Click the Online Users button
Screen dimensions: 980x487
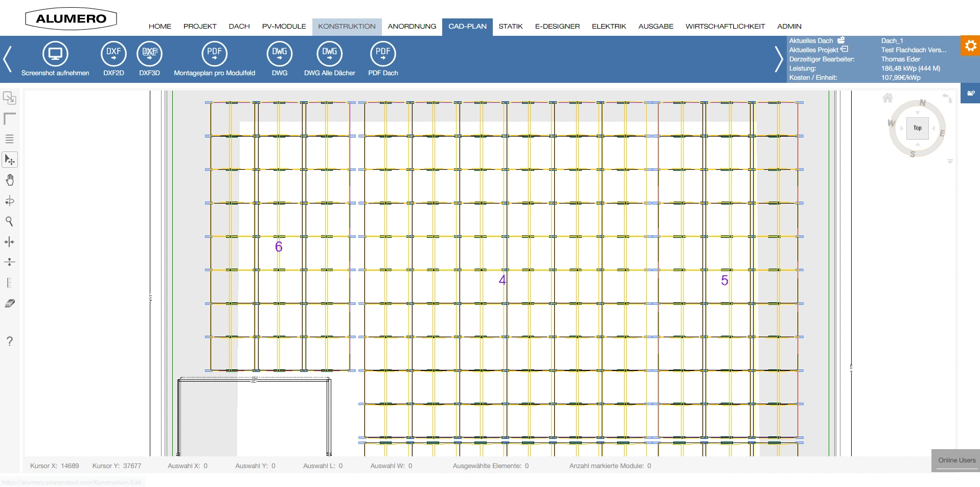(x=956, y=460)
